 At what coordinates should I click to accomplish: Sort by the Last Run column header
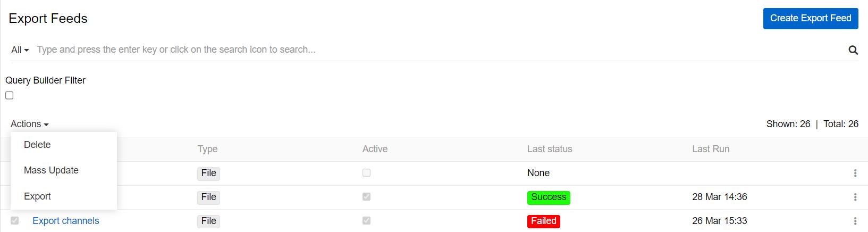pyautogui.click(x=711, y=149)
